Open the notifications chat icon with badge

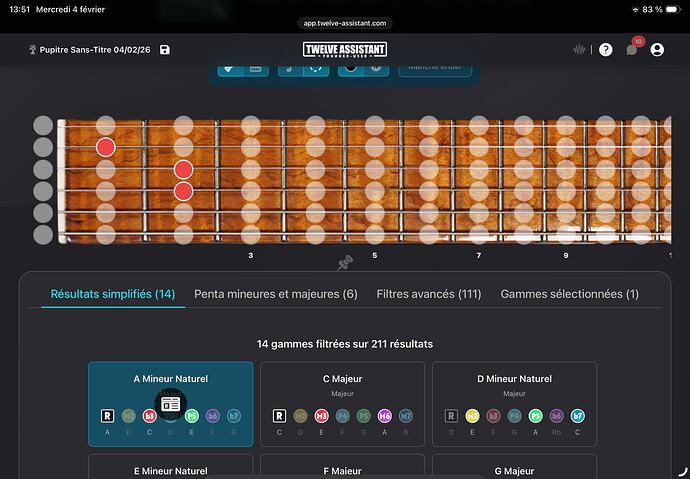(631, 49)
